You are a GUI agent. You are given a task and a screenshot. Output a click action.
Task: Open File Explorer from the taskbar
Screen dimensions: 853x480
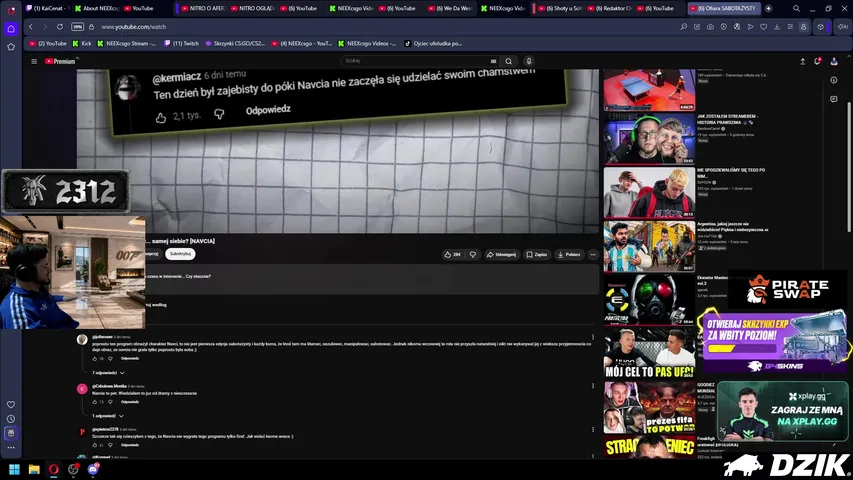click(34, 469)
